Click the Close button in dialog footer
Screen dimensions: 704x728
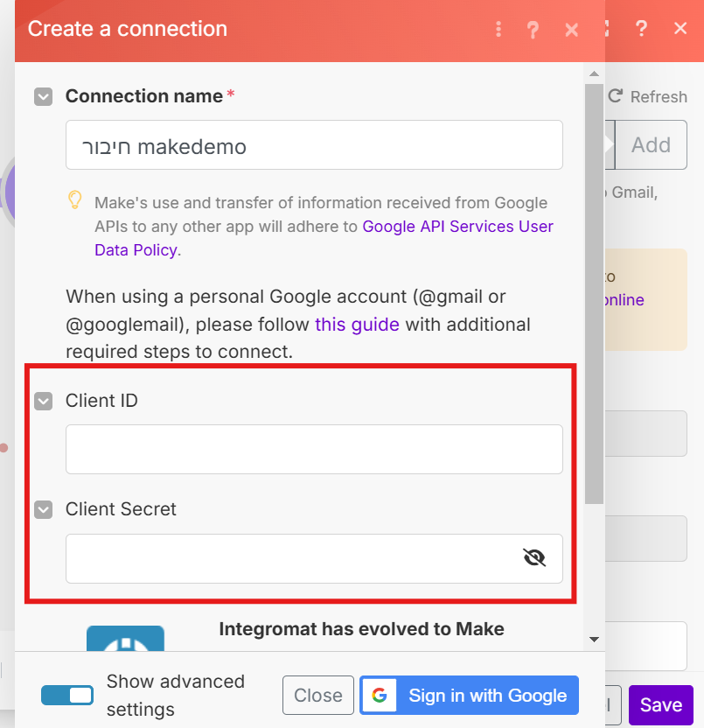point(317,696)
